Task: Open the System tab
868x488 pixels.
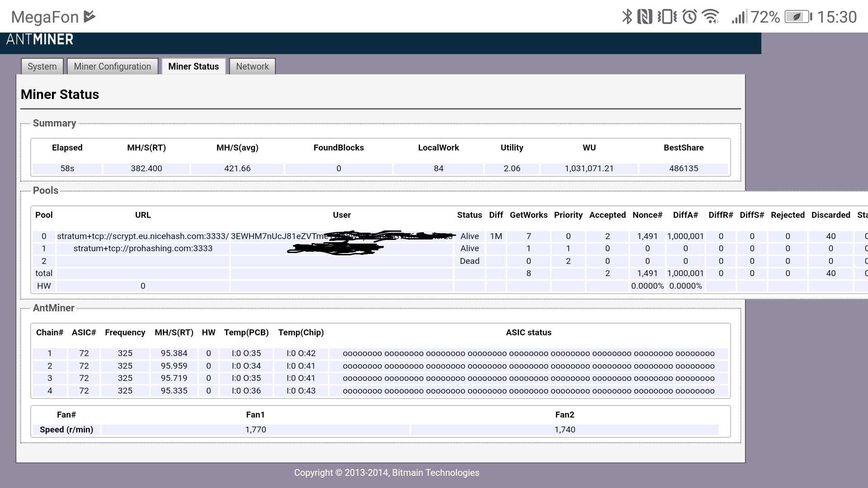Action: 42,66
